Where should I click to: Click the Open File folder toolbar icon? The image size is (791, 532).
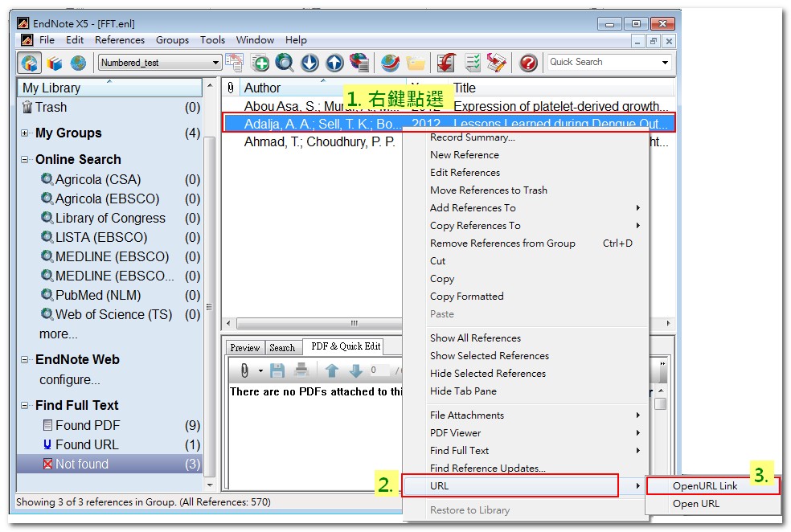coord(416,63)
